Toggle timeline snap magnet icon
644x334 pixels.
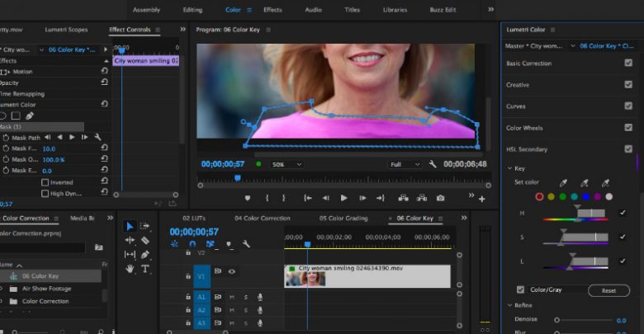pyautogui.click(x=192, y=244)
